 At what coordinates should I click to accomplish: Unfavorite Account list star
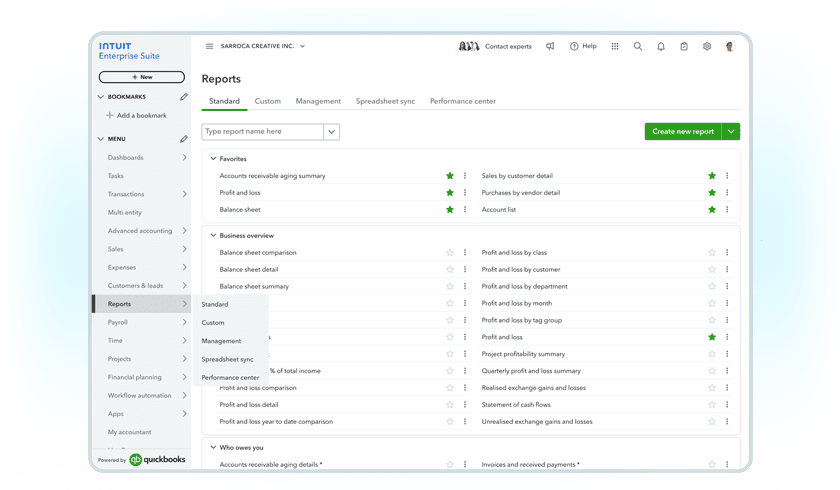tap(712, 209)
